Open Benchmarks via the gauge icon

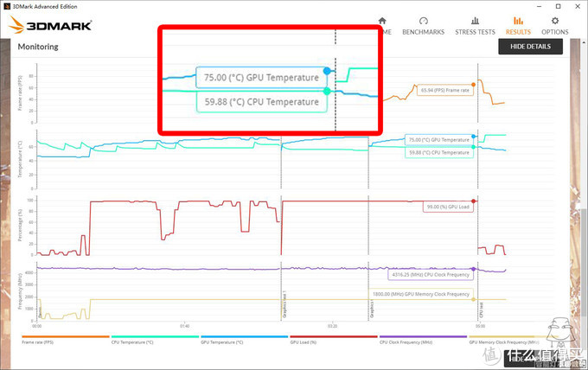point(424,21)
